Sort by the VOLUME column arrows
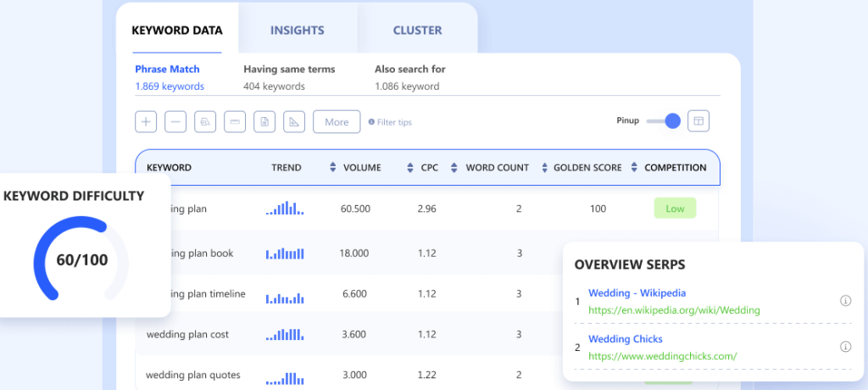The image size is (868, 390). pyautogui.click(x=332, y=167)
